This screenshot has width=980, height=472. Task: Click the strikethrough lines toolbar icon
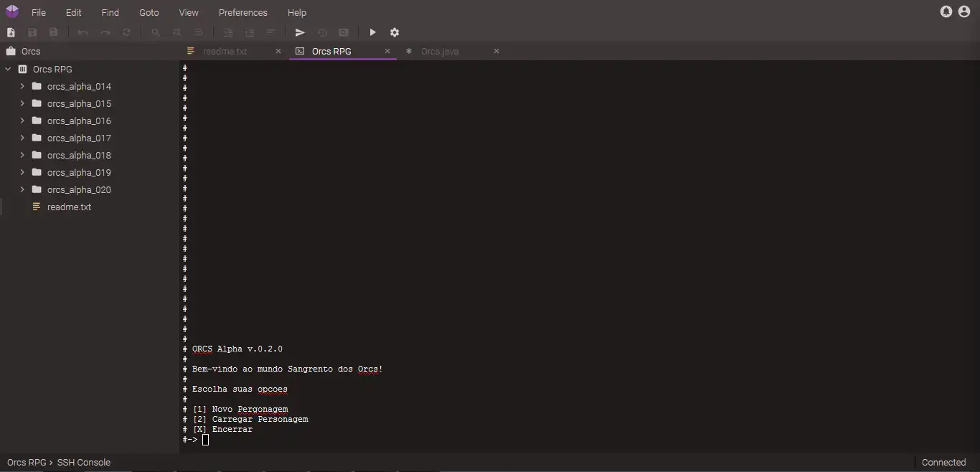coord(199,32)
